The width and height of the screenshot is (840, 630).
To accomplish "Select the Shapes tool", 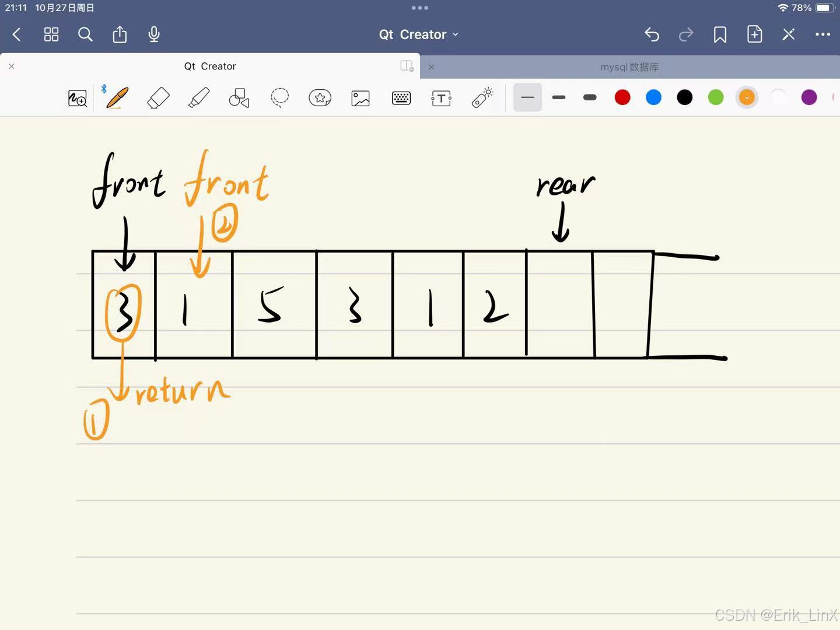I will pyautogui.click(x=239, y=97).
